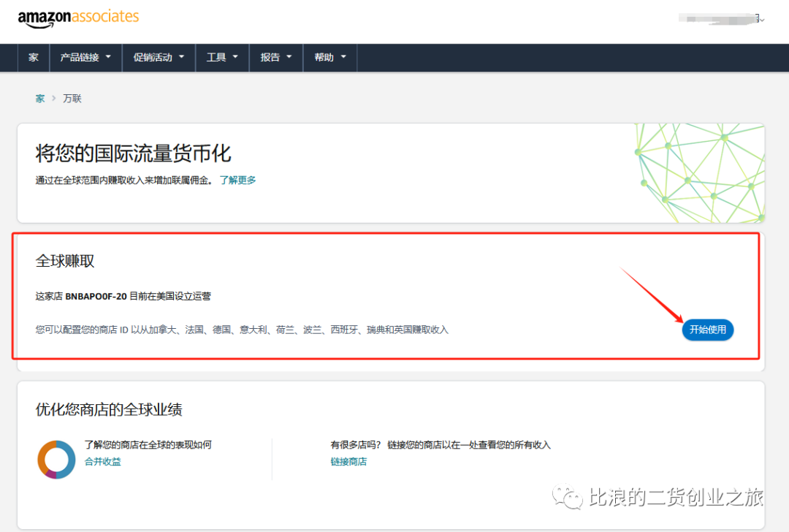Select the 万联 breadcrumb text
Image resolution: width=789 pixels, height=532 pixels.
(72, 99)
